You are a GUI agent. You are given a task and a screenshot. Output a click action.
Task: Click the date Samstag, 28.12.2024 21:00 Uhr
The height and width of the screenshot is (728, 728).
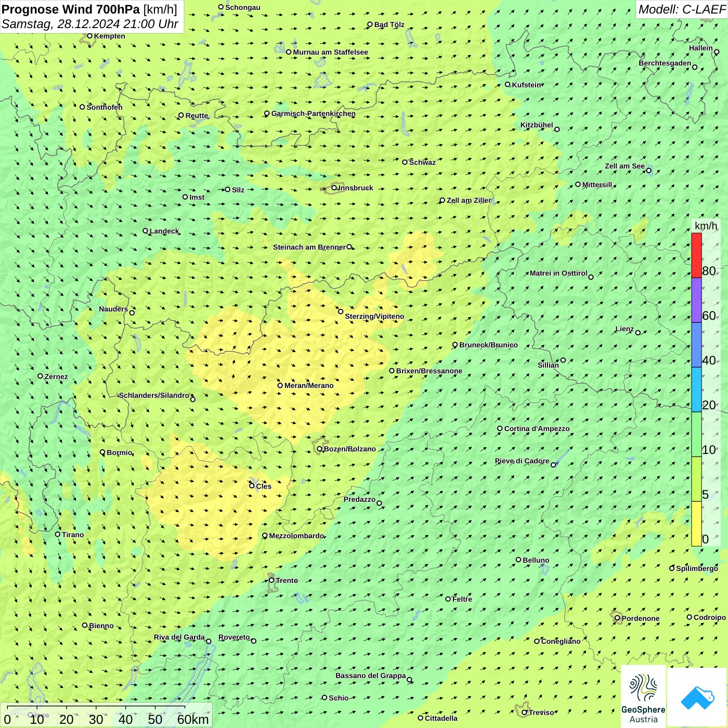(90, 24)
